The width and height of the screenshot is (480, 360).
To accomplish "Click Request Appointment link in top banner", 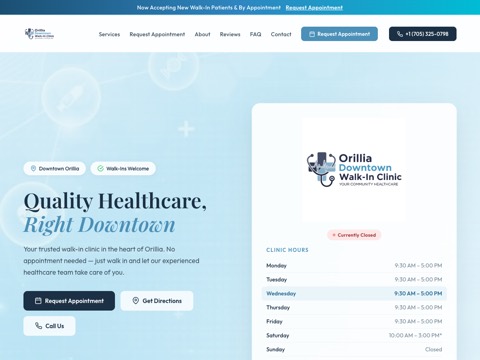I will 314,7.
